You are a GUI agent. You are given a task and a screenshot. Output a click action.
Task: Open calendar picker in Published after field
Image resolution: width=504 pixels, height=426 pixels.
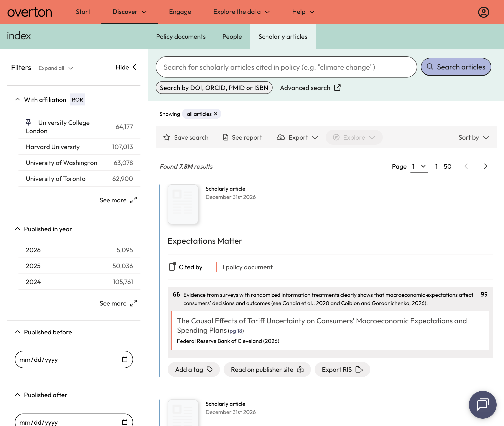(x=124, y=422)
